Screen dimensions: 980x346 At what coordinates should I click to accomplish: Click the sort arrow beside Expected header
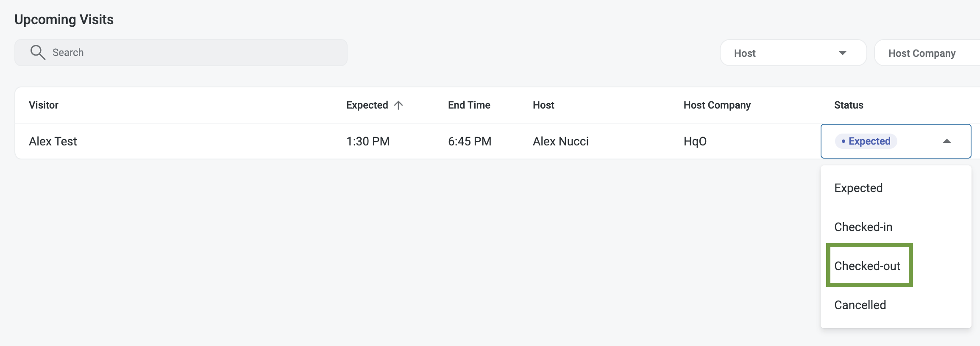pyautogui.click(x=398, y=105)
